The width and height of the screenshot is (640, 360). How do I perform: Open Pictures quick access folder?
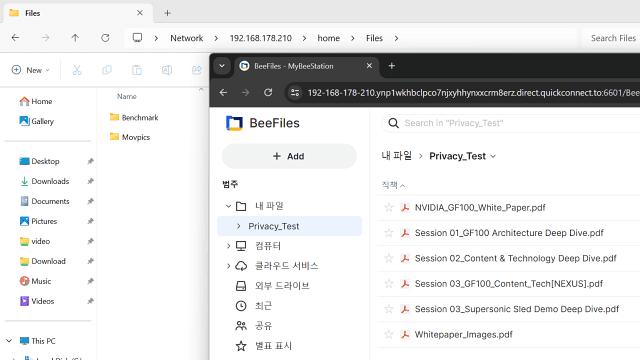tap(38, 221)
